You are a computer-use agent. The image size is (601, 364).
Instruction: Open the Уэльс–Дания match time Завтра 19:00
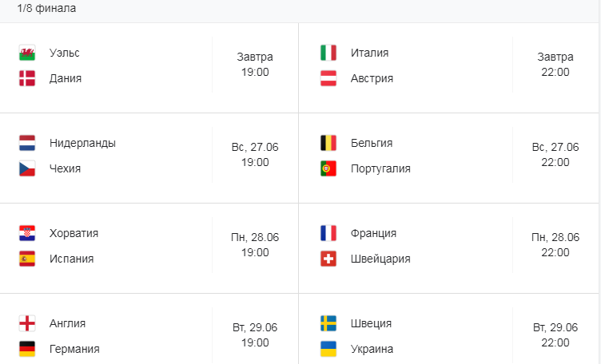click(255, 65)
